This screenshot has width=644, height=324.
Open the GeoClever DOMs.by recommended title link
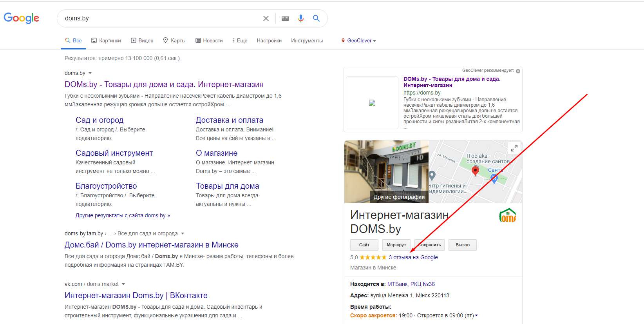(x=452, y=82)
